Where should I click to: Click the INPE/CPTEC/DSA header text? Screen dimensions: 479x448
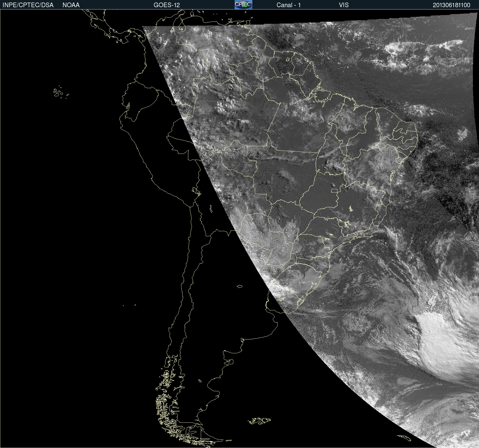[x=28, y=5]
